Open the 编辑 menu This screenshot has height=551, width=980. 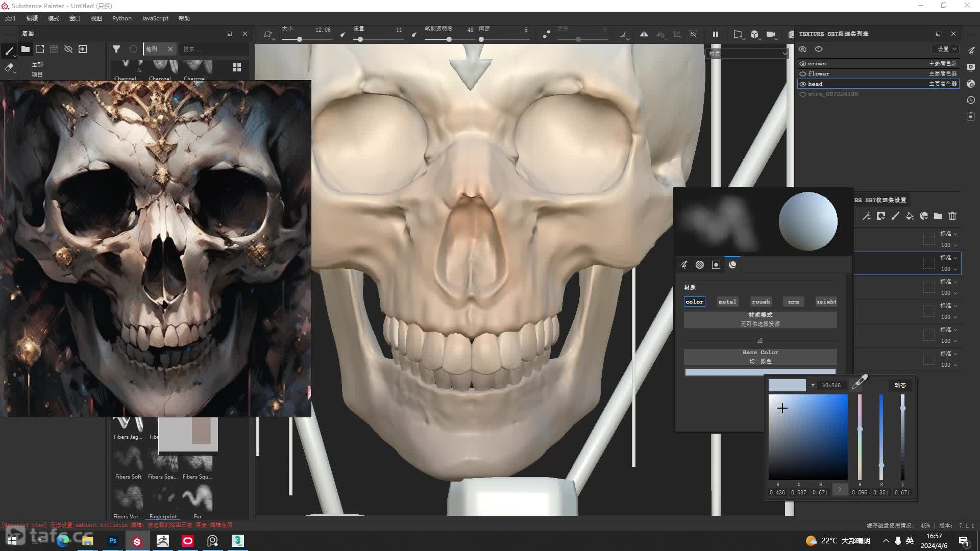click(x=32, y=18)
